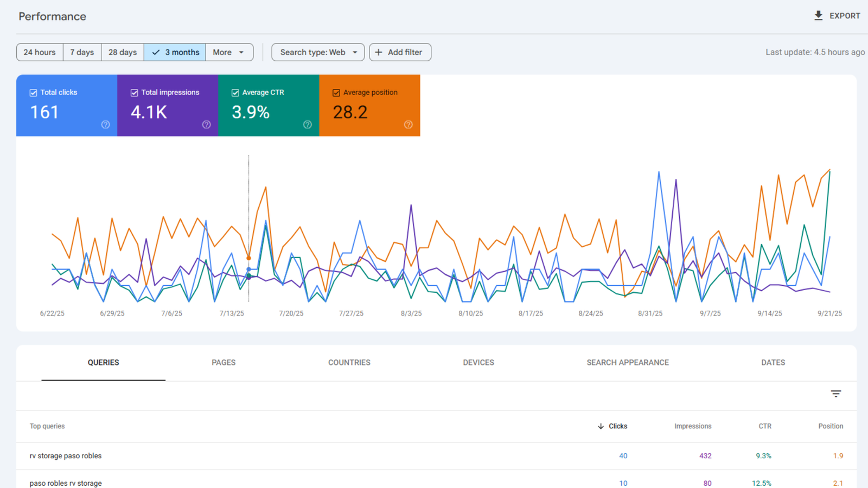Click the Clicks column sort arrow
The image size is (868, 488).
point(601,426)
